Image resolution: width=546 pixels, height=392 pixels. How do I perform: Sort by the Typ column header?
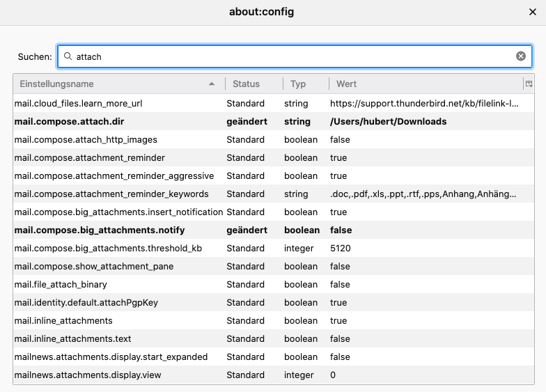coord(298,84)
